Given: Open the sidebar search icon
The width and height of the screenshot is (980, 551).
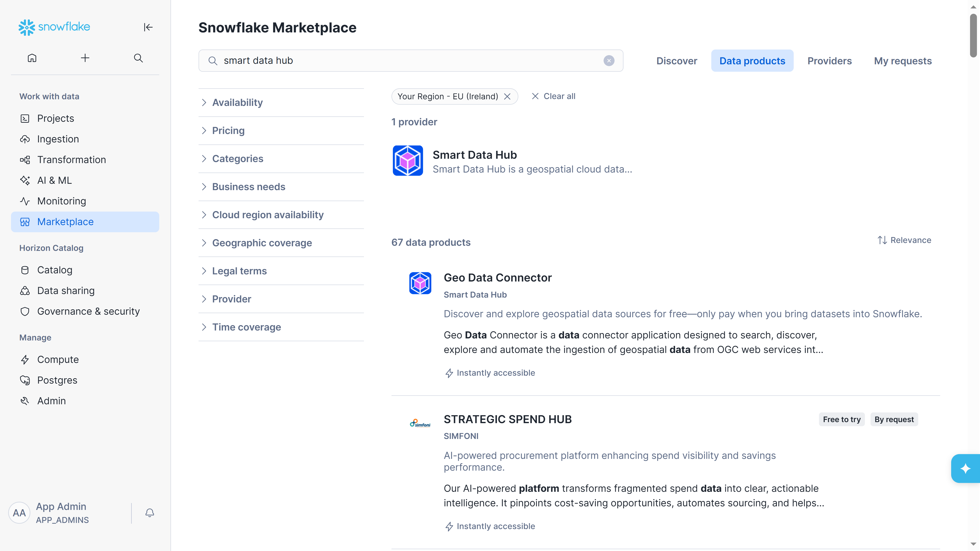Looking at the screenshot, I should 139,58.
